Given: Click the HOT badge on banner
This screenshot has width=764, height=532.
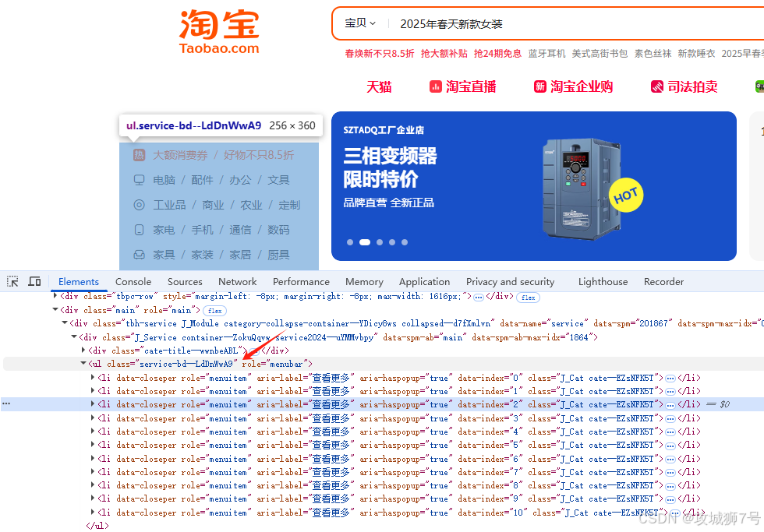Looking at the screenshot, I should (x=626, y=196).
